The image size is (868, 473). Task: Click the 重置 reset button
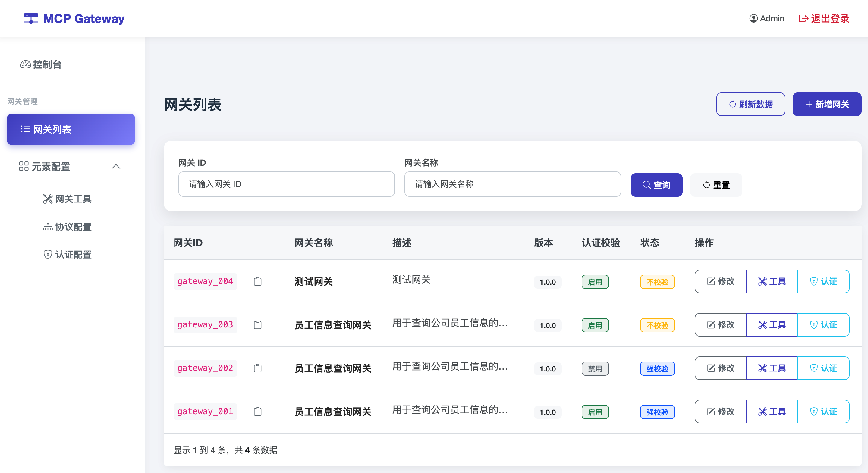click(x=716, y=185)
